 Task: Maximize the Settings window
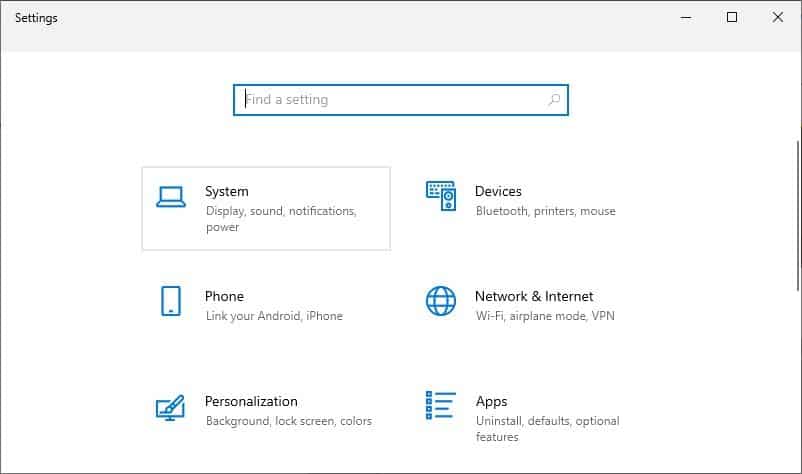pos(732,17)
